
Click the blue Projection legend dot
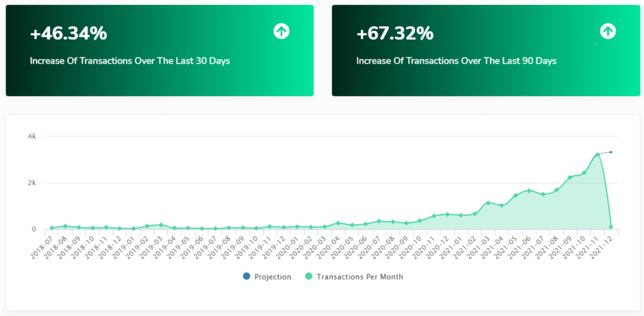(x=247, y=276)
